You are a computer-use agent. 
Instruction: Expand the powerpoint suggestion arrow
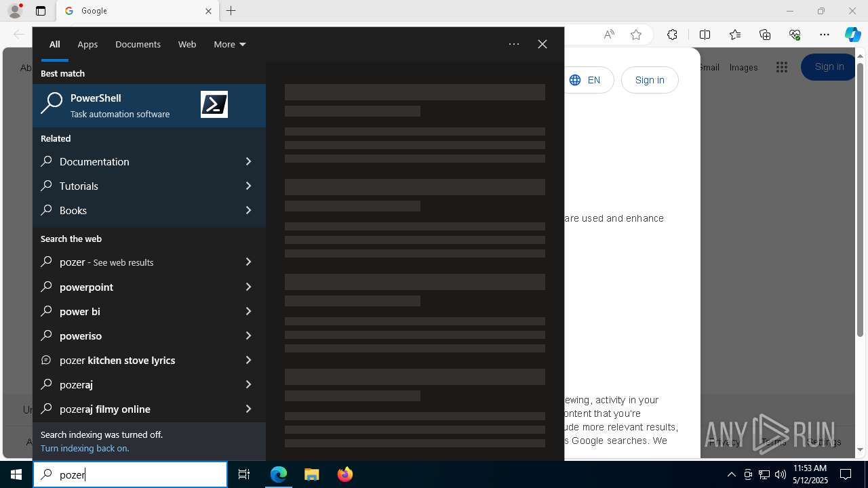(x=248, y=287)
